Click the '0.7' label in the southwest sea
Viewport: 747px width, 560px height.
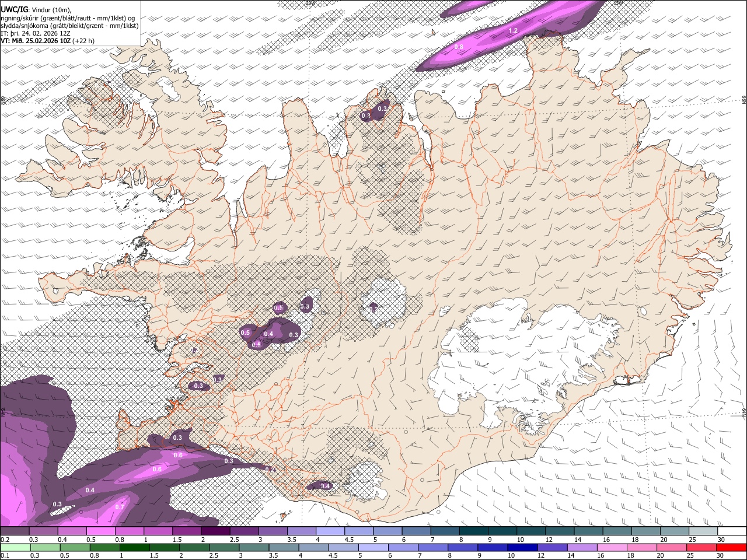tap(119, 507)
